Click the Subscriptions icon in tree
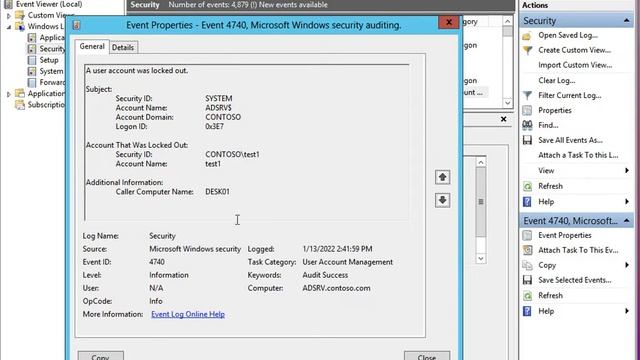Viewport: 640px width, 360px height. [x=20, y=105]
